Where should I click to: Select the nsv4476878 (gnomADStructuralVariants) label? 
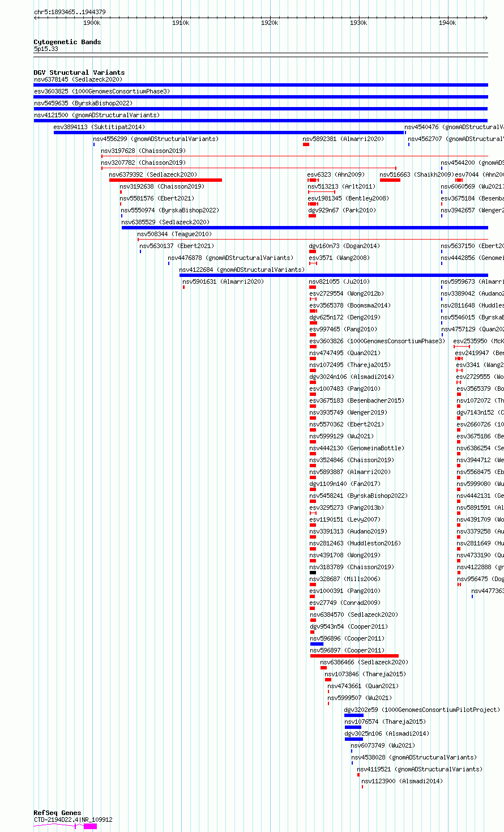[230, 258]
